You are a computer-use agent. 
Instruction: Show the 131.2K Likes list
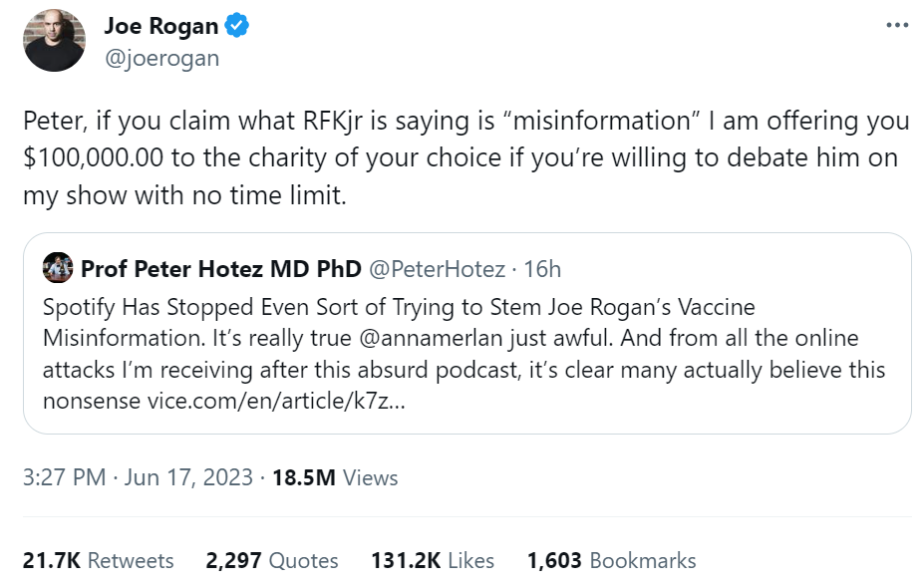(x=433, y=560)
